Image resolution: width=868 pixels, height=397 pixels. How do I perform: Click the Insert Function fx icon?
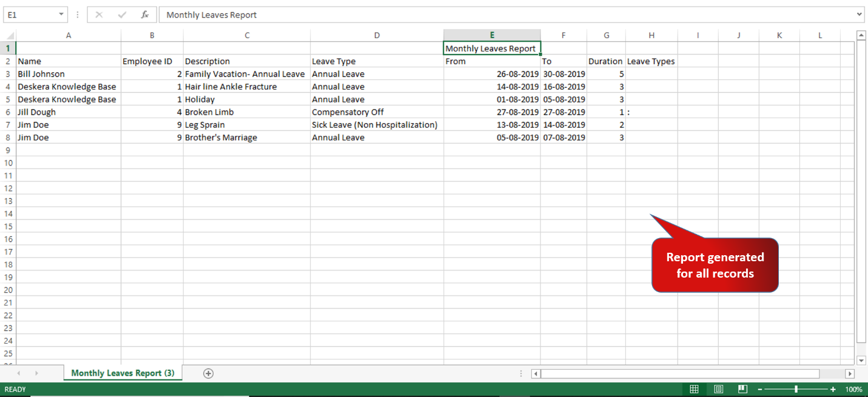(x=145, y=14)
